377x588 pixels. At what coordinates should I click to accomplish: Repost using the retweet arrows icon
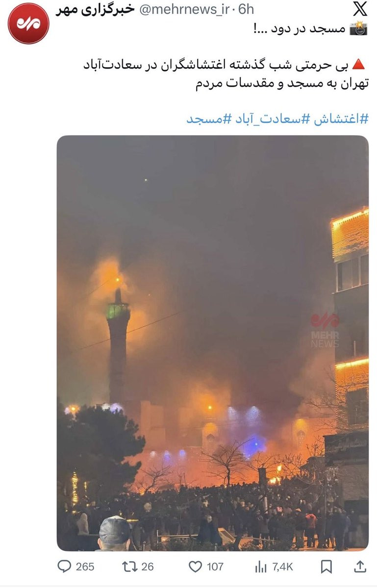pos(129,566)
